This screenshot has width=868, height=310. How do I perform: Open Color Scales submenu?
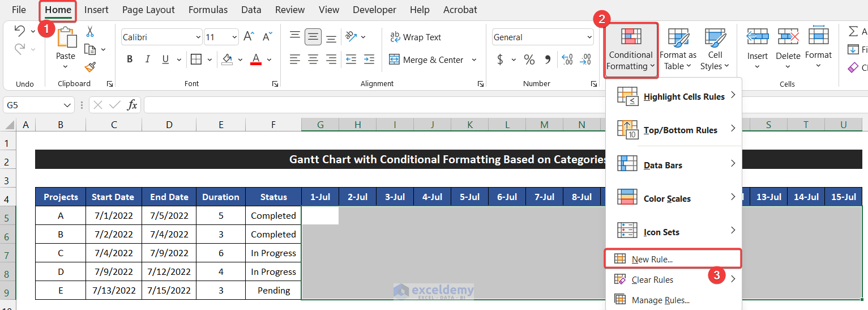[x=674, y=198]
